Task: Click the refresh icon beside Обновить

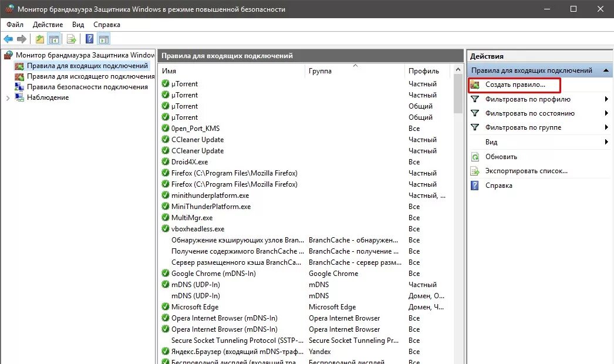Action: pyautogui.click(x=475, y=157)
